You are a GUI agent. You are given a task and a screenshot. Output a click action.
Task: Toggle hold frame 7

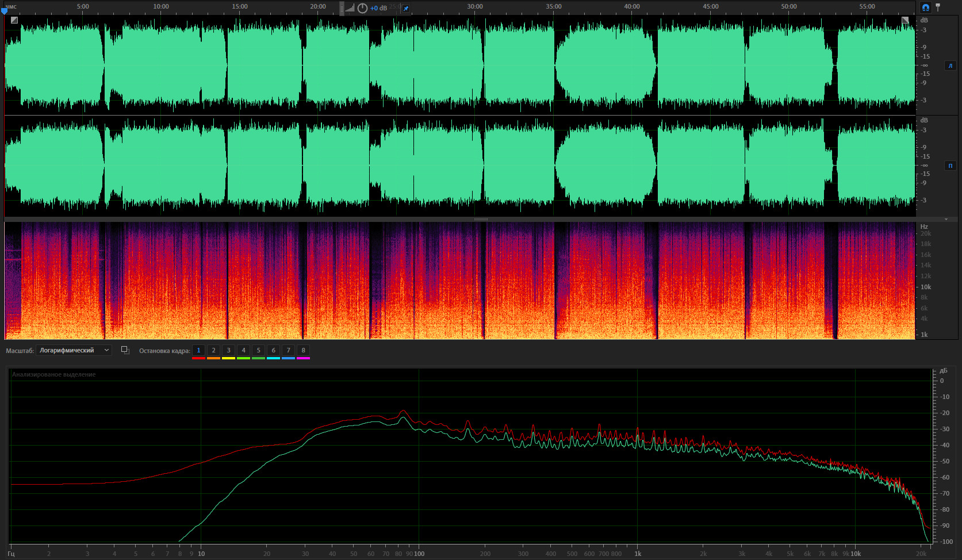pos(288,350)
